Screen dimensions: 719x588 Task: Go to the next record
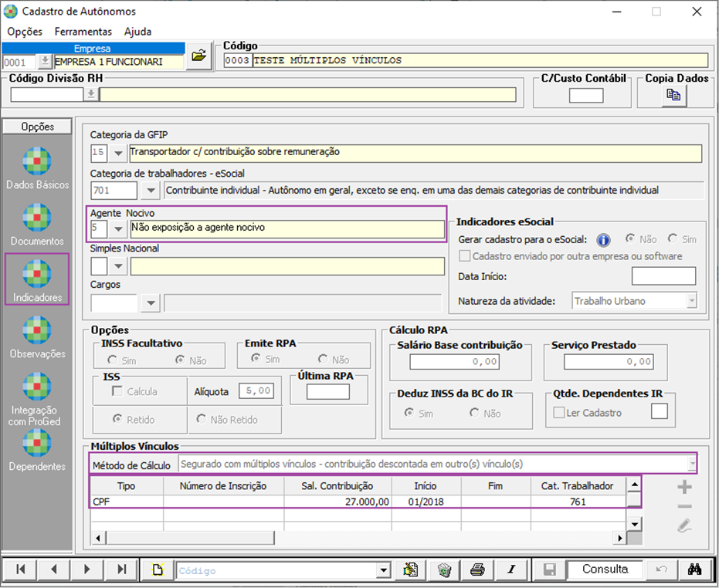pos(87,569)
